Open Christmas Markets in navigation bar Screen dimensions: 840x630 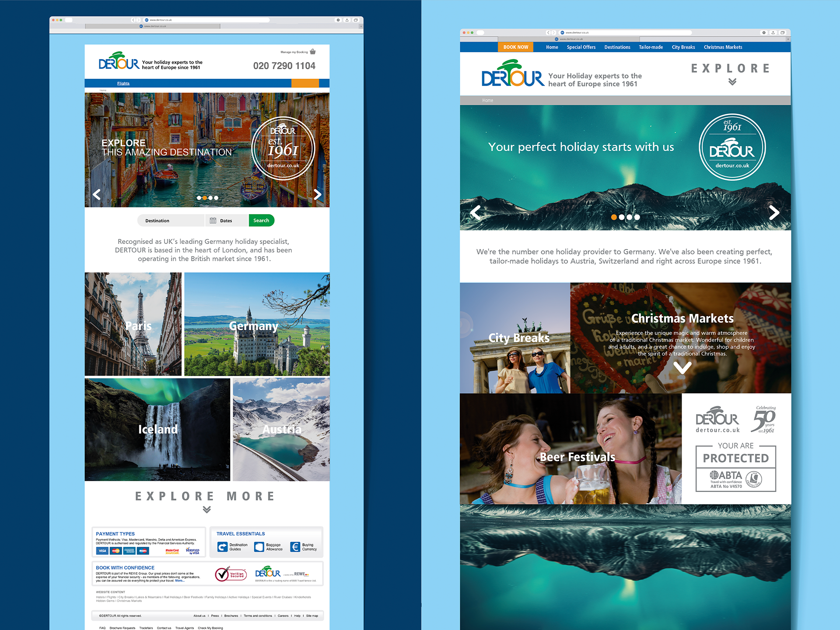click(723, 47)
